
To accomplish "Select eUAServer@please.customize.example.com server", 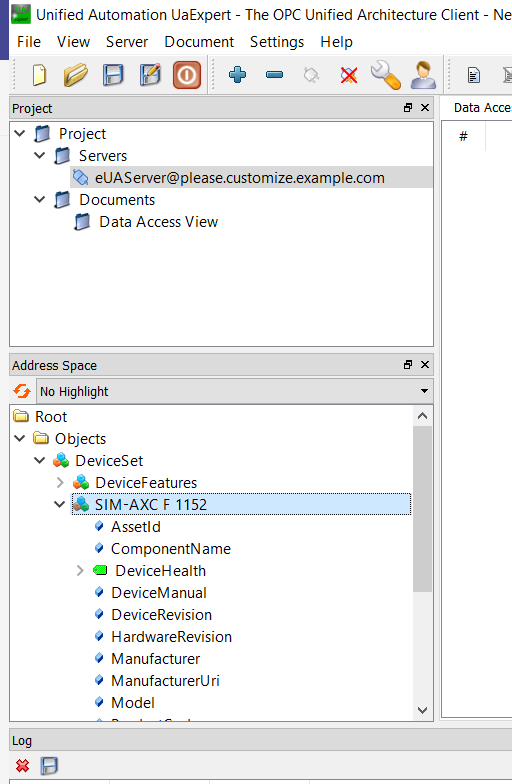I will point(240,178).
